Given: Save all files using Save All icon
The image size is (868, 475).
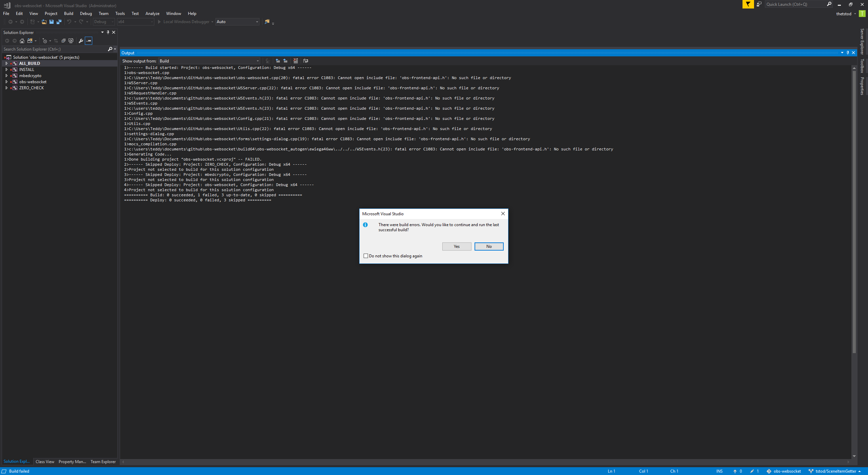Looking at the screenshot, I should point(59,22).
